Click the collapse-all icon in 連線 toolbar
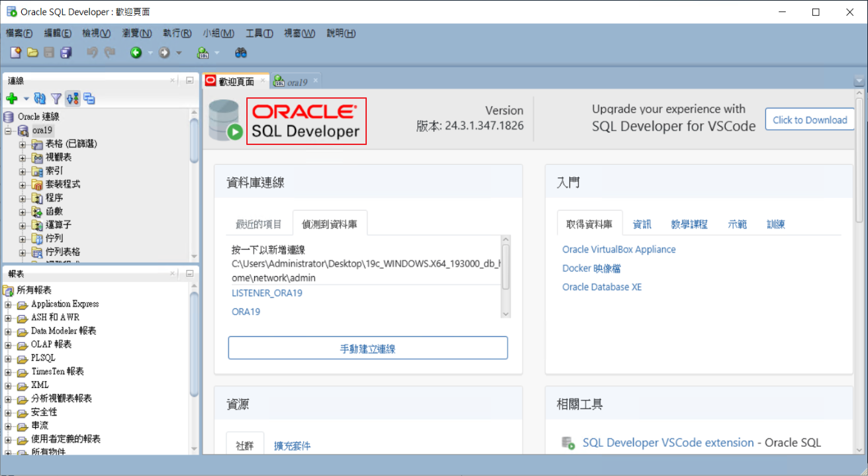This screenshot has width=868, height=476. click(x=89, y=99)
